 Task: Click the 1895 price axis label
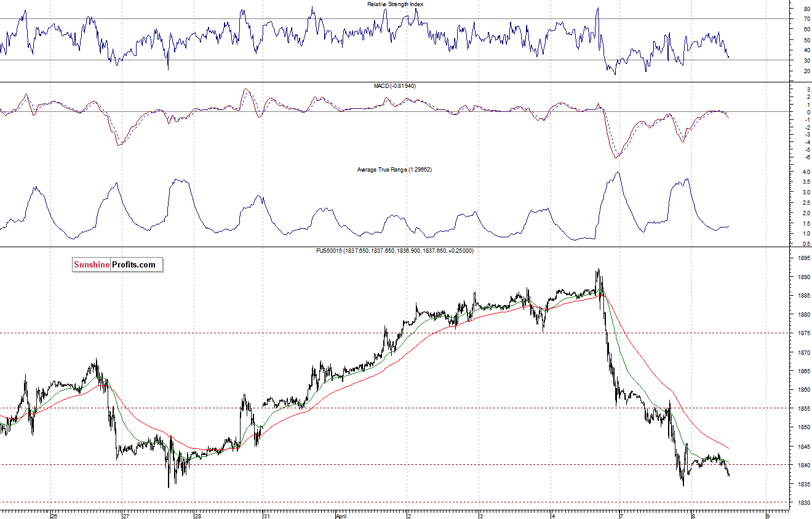point(804,258)
